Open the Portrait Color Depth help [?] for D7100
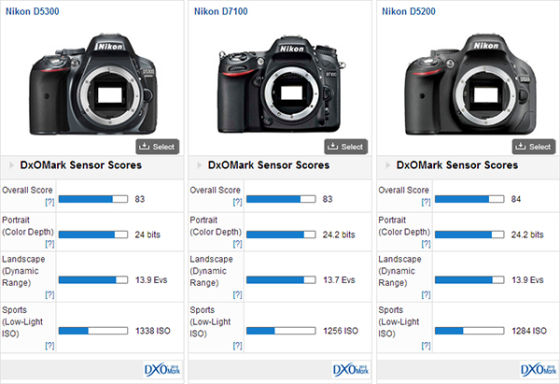560x384 pixels. (x=238, y=244)
